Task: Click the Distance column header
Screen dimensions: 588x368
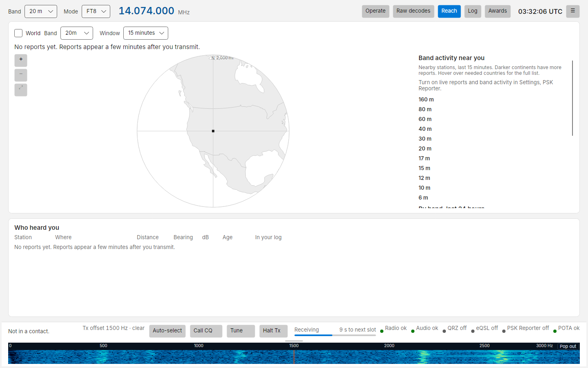Action: [x=148, y=237]
